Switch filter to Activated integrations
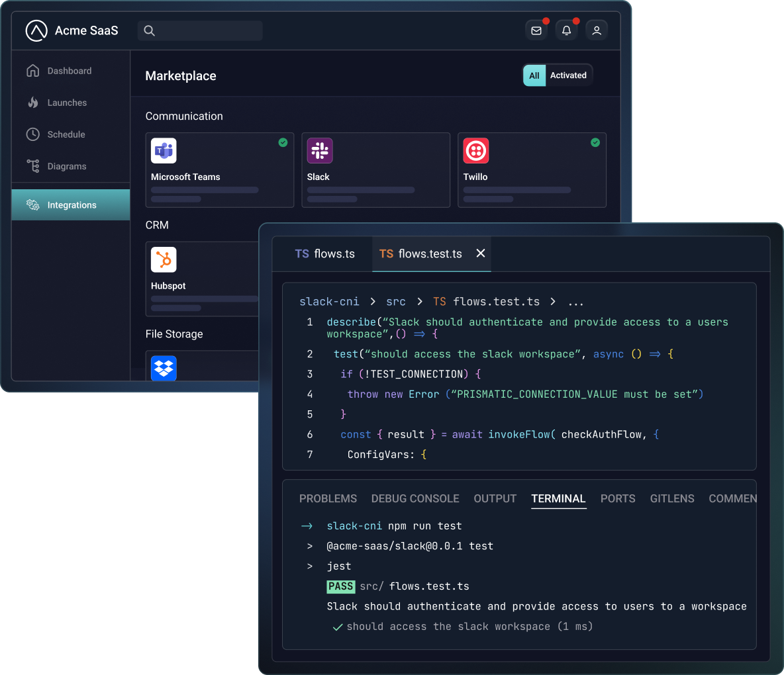Image resolution: width=784 pixels, height=675 pixels. click(568, 75)
